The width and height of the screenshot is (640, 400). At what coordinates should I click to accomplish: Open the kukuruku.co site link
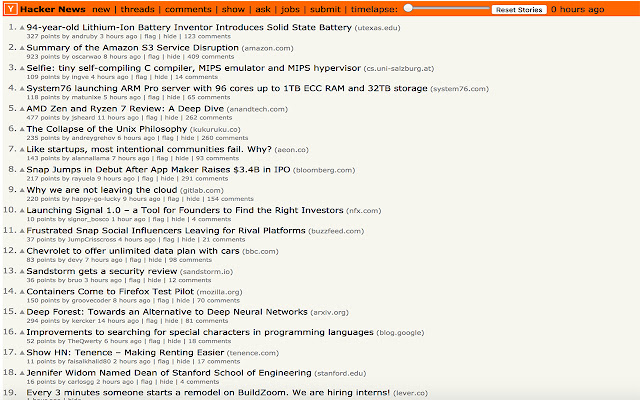[215, 129]
